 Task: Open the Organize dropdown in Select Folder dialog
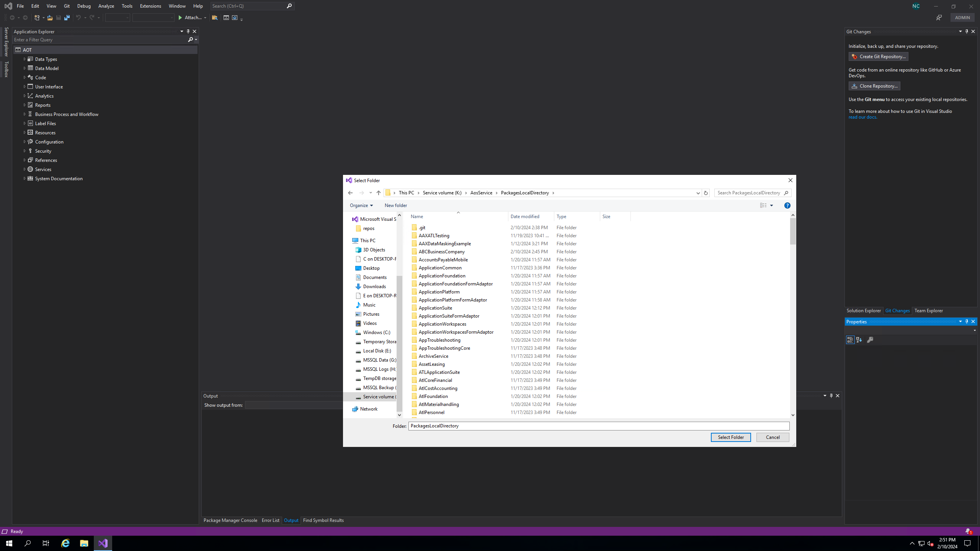point(360,205)
